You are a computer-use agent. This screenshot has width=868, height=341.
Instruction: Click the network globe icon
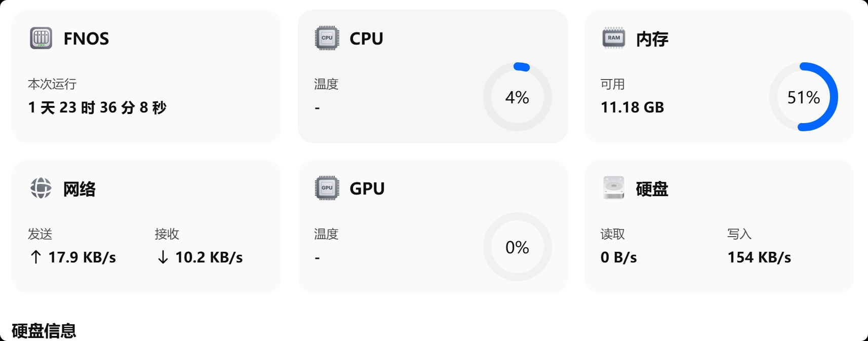coord(41,188)
